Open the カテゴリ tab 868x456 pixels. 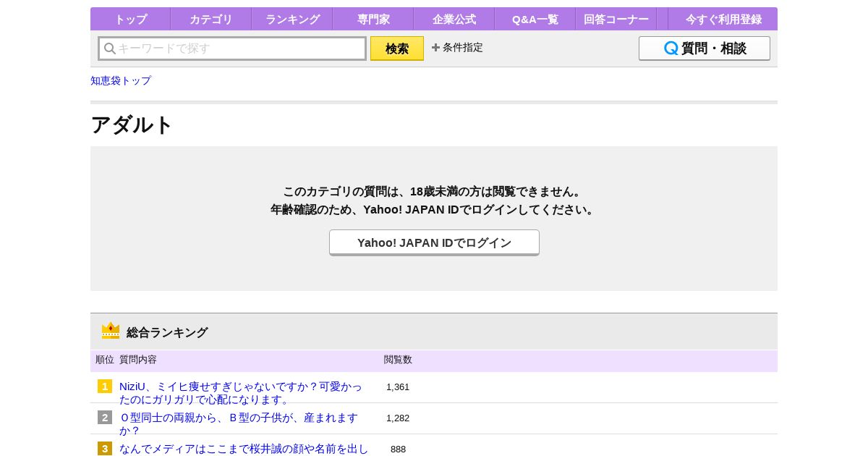coord(210,20)
